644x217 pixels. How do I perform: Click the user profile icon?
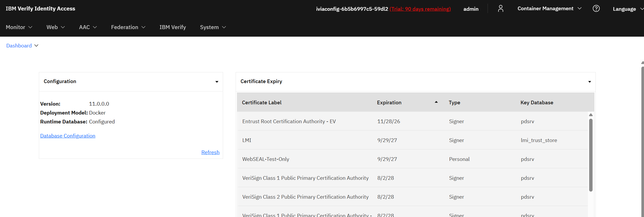coord(500,9)
